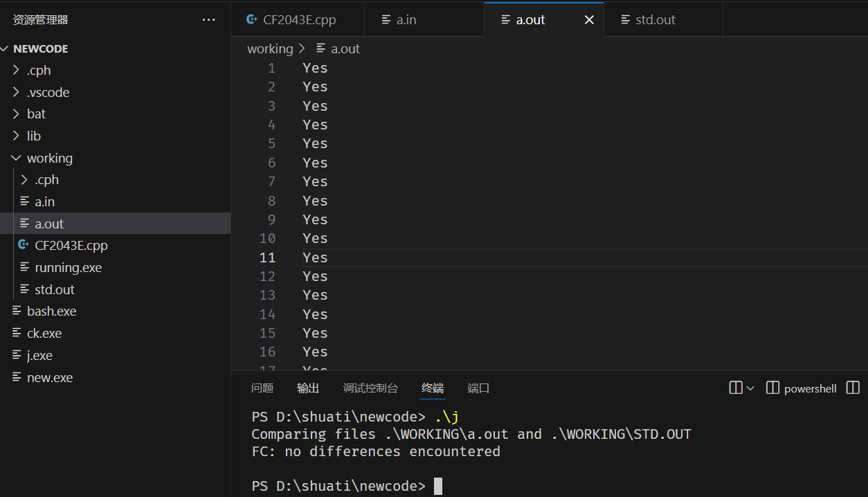Place cursor on the Yes of line 5
The width and height of the screenshot is (868, 497).
coord(315,143)
